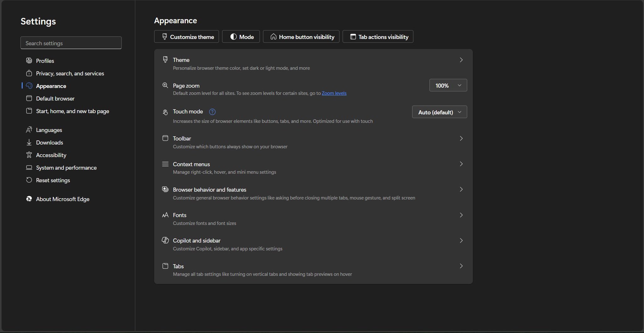Screen dimensions: 644x333
Task: Expand the Theme row chevron
Action: point(461,60)
